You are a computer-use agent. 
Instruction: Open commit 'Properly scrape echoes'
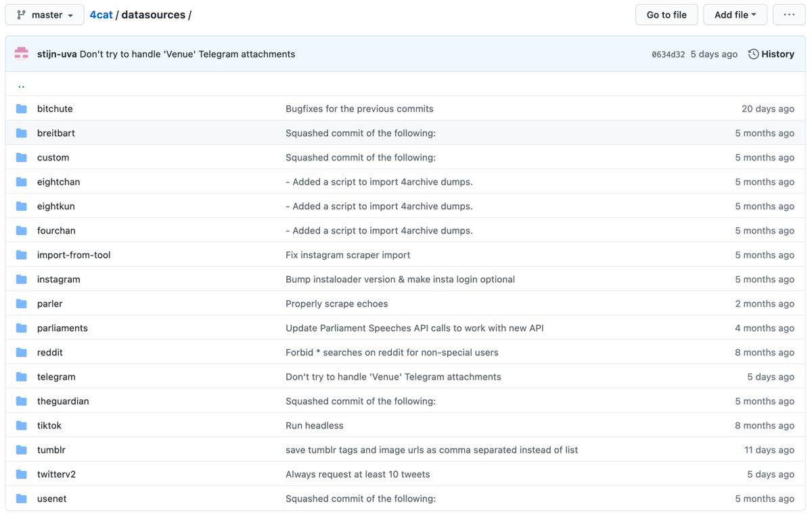(336, 304)
